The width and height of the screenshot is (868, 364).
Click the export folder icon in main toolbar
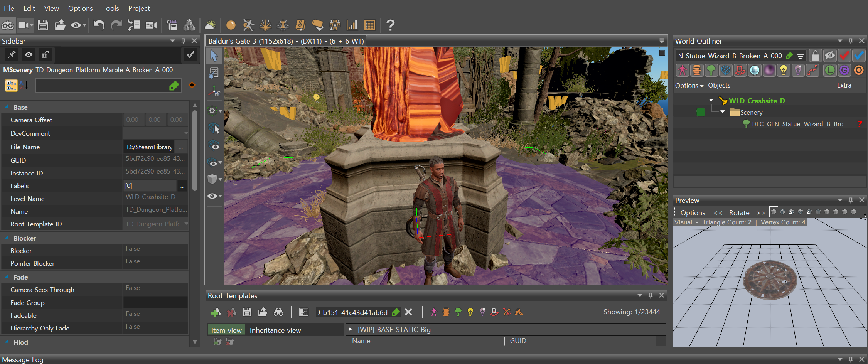pyautogui.click(x=60, y=25)
